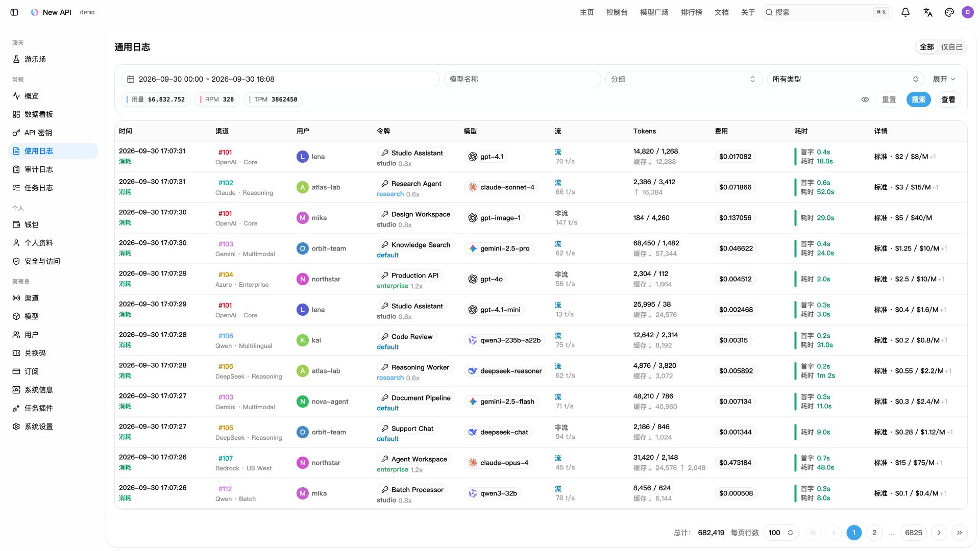The height and width of the screenshot is (551, 980).
Task: Click channel #107 Bedrock
Action: point(225,458)
